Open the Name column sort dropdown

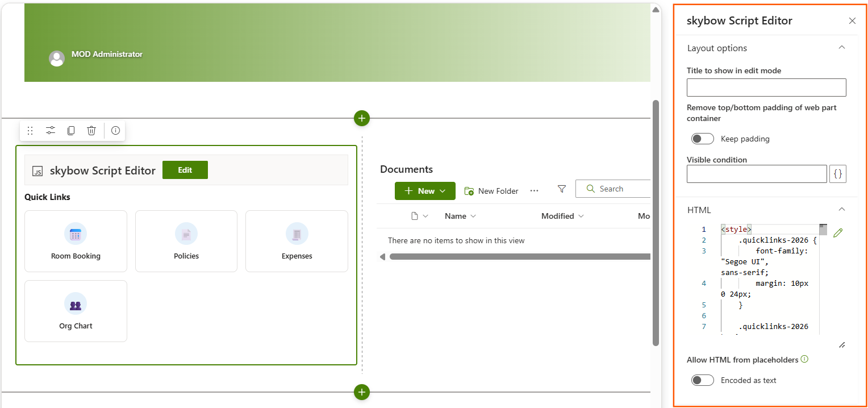click(x=473, y=216)
